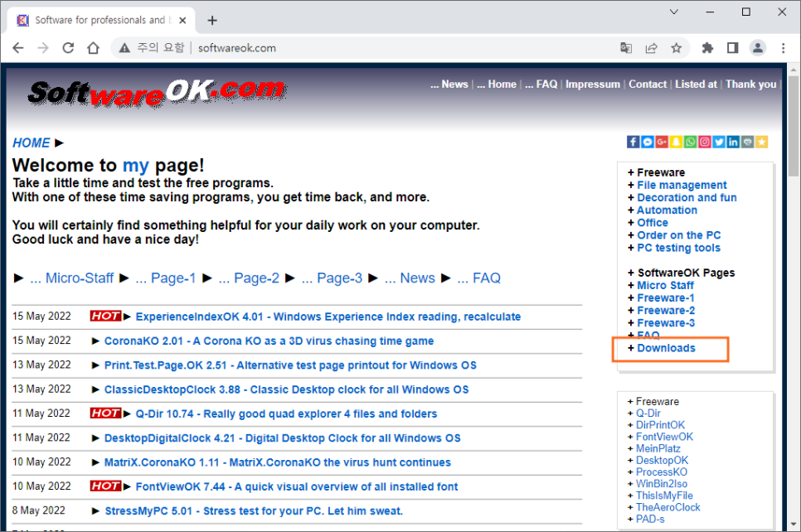Open Freeware-2 sidebar link
This screenshot has width=801, height=532.
pyautogui.click(x=666, y=311)
